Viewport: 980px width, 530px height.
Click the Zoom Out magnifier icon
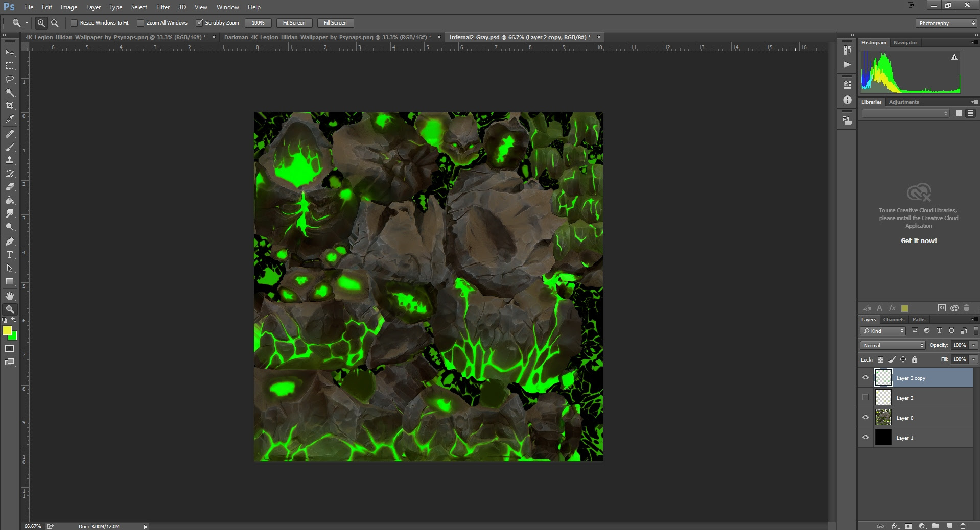[x=55, y=23]
